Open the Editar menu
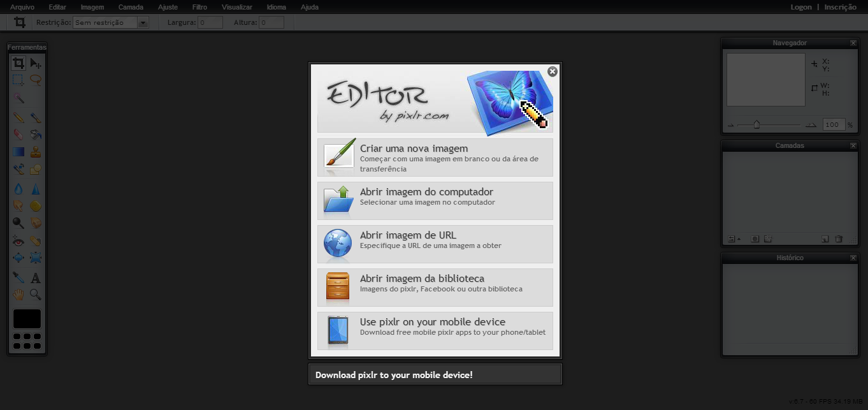Image resolution: width=868 pixels, height=410 pixels. click(x=57, y=7)
